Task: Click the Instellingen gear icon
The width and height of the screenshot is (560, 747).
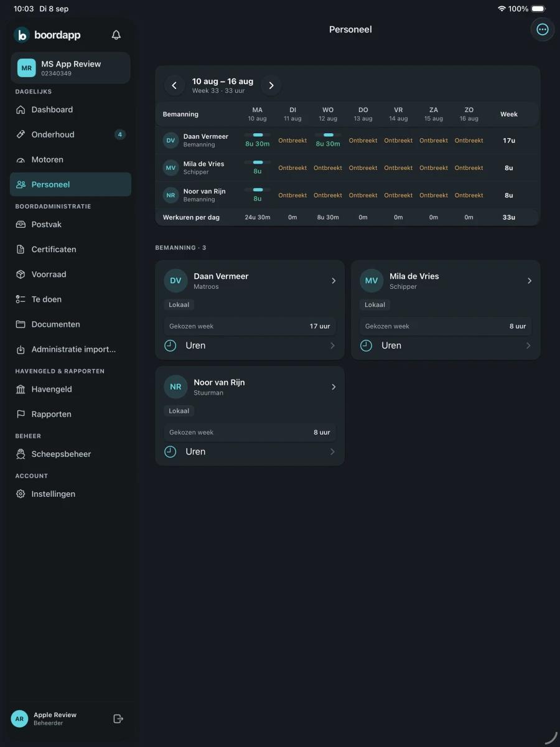Action: coord(21,494)
